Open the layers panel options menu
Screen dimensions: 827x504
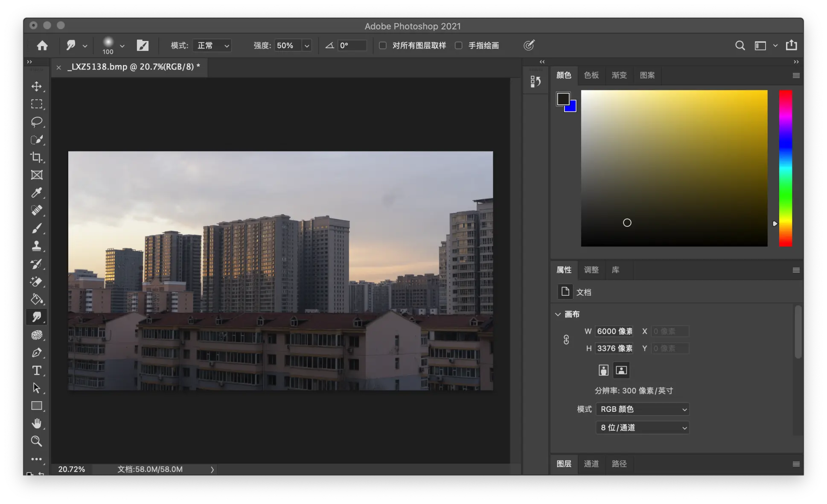point(796,464)
